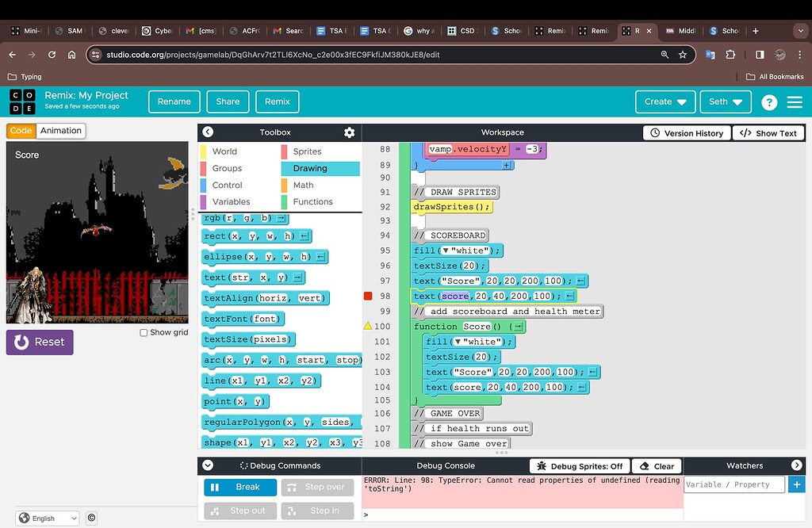This screenshot has width=812, height=528.
Task: Switch to the Animation tab
Action: [61, 130]
